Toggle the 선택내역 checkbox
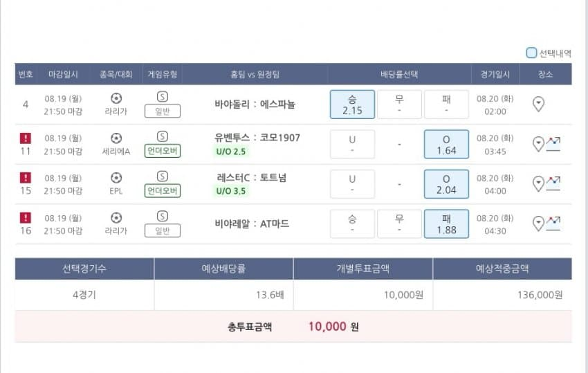The image size is (588, 373). click(x=531, y=53)
